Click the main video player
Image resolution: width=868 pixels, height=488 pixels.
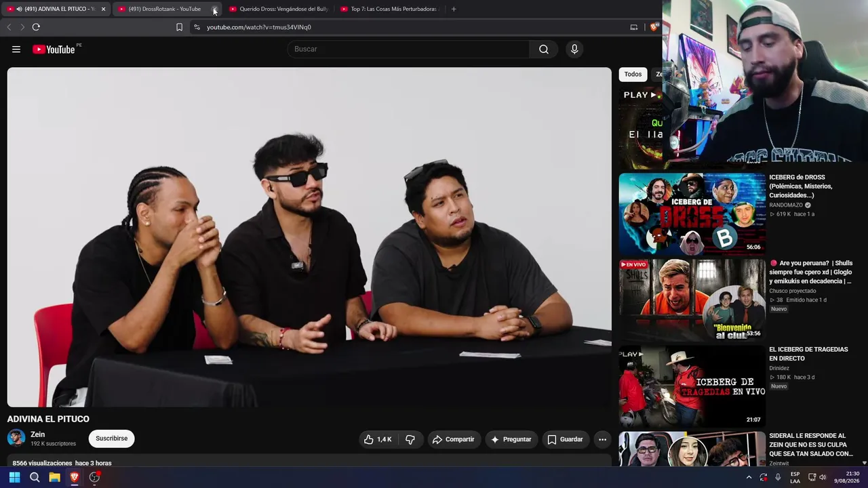tap(309, 237)
